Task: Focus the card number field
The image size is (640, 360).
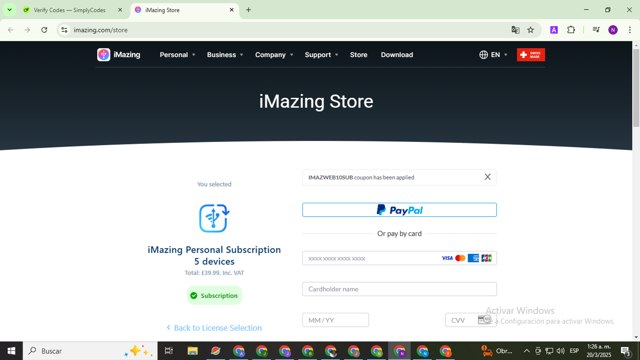Action: click(x=399, y=258)
